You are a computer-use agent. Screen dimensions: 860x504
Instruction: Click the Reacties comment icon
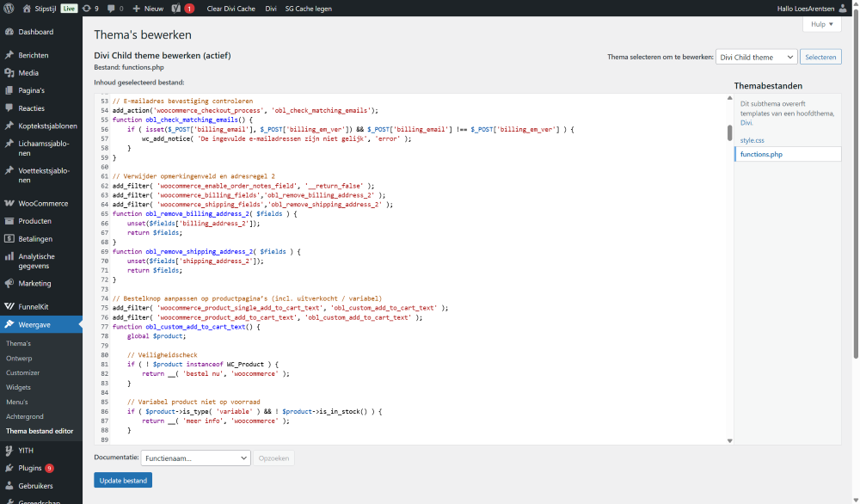point(9,108)
